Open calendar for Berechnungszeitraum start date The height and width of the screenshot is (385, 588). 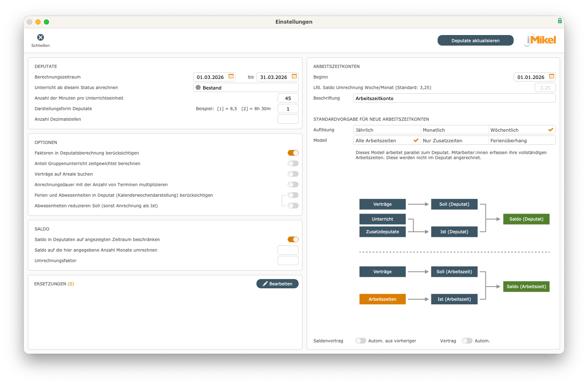231,76
